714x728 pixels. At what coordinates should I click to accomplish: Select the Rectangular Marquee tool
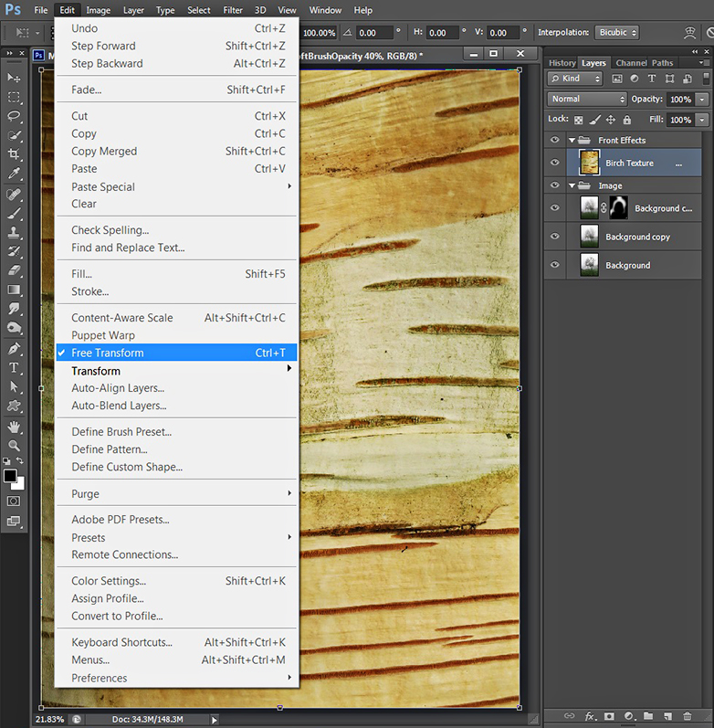click(x=14, y=97)
